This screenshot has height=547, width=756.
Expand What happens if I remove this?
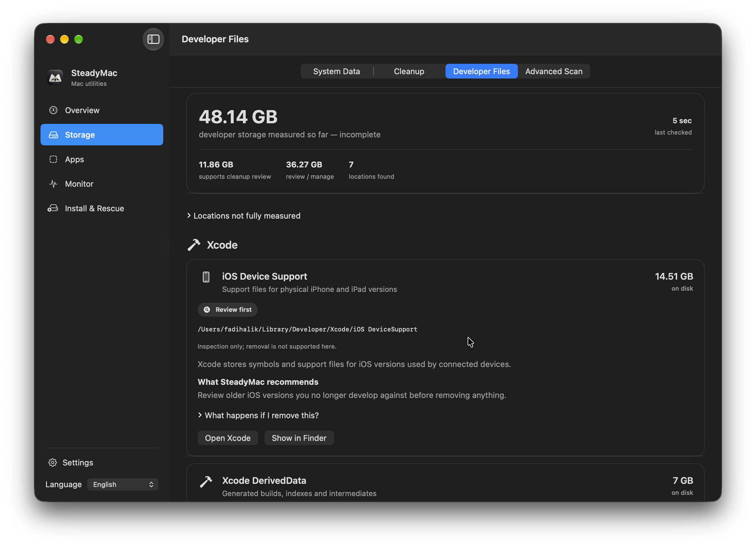(258, 415)
